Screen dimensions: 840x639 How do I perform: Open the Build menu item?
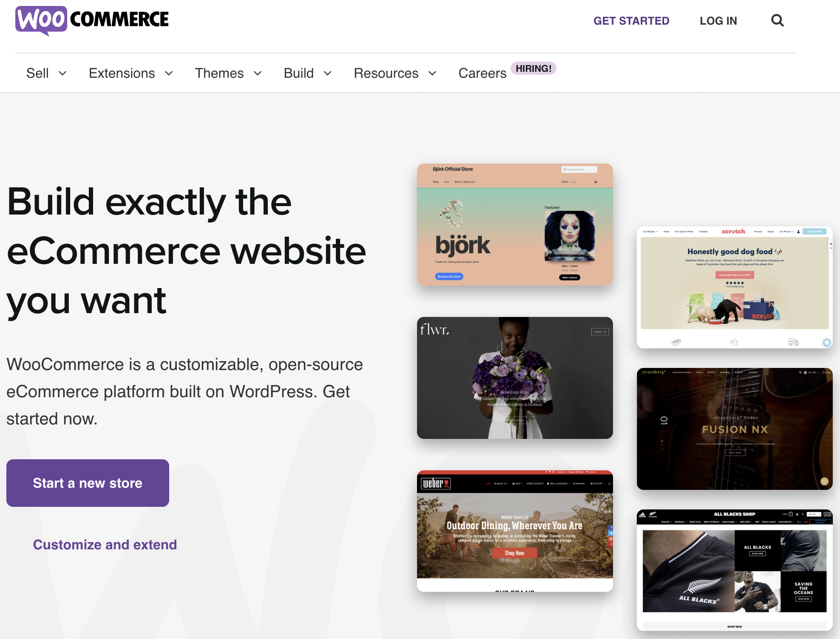299,73
